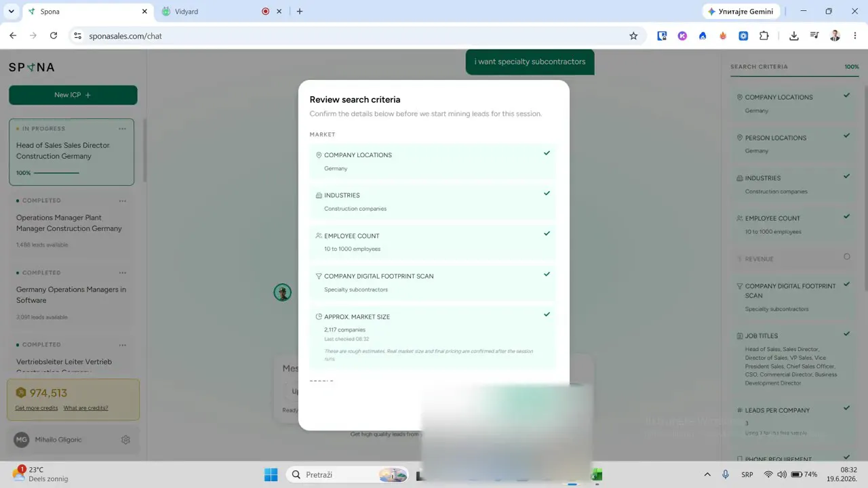
Task: Toggle Approx. Market Size check in dialog
Action: coord(547,314)
